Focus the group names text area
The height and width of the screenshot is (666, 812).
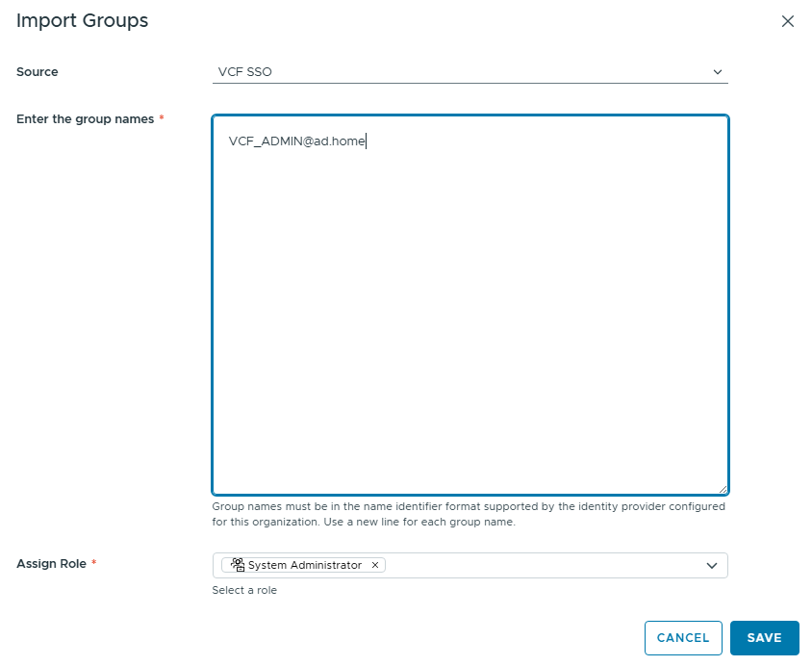pyautogui.click(x=469, y=318)
